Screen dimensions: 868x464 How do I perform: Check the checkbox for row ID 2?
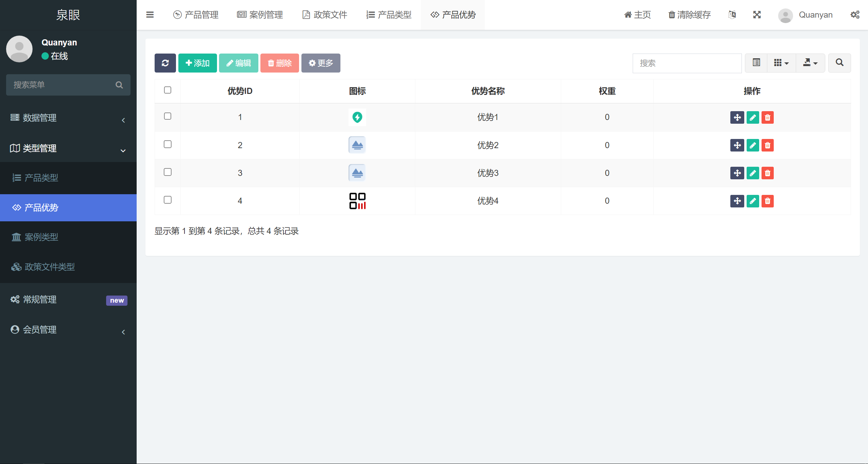167,144
